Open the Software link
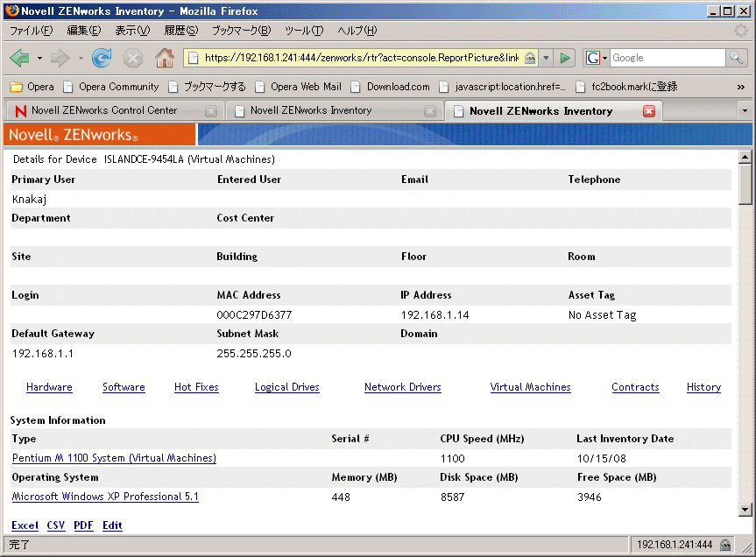The image size is (756, 557). pos(124,387)
